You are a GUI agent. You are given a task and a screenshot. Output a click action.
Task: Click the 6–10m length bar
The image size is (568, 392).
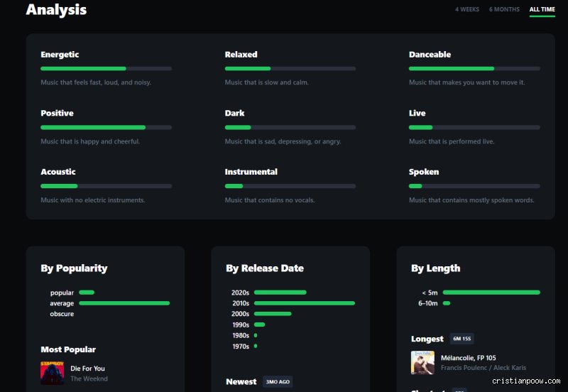coord(447,303)
